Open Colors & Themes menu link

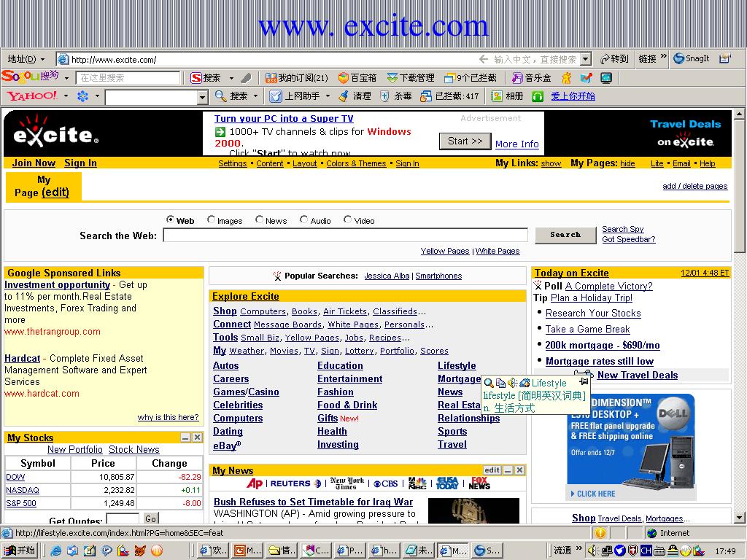[x=356, y=163]
